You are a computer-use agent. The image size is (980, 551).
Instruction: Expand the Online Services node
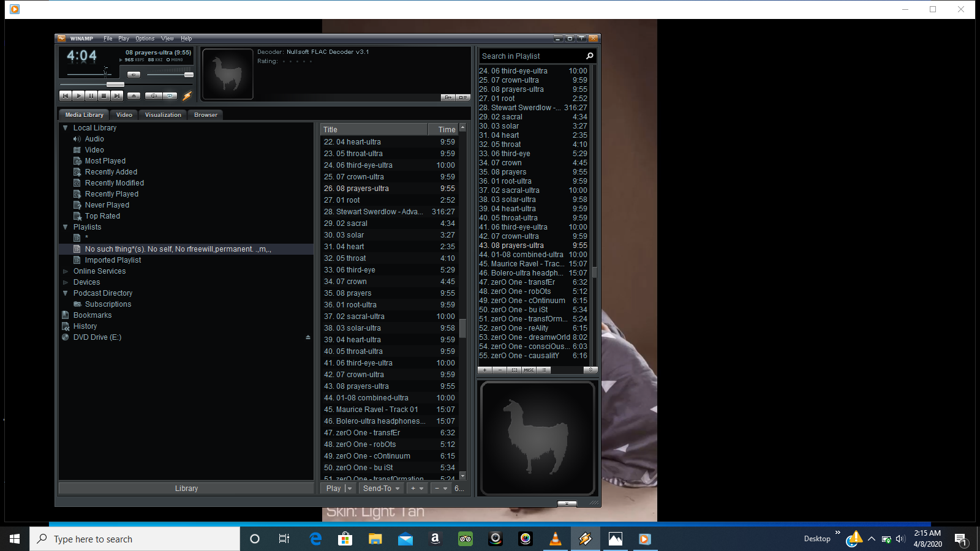click(x=65, y=271)
